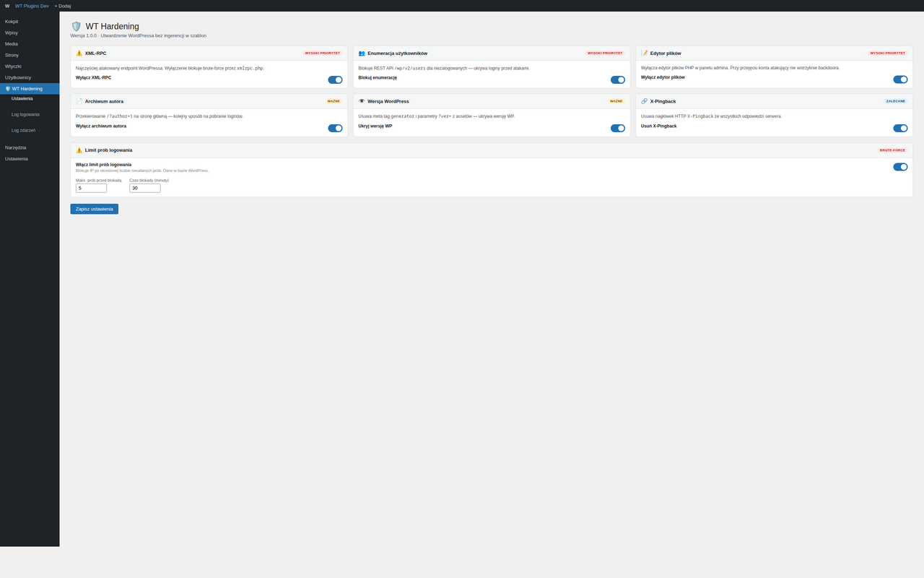
Task: Open Wpisy in the sidebar
Action: [30, 33]
